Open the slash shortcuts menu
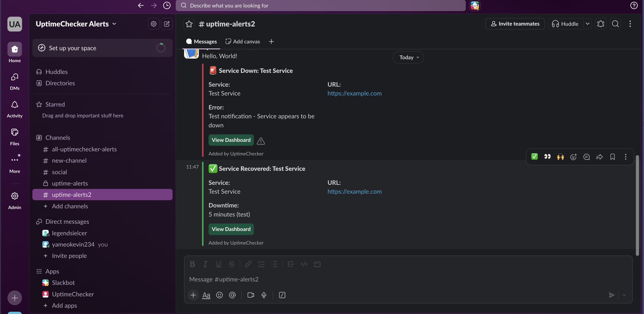Screen dimensions: 644x314 click(282, 295)
